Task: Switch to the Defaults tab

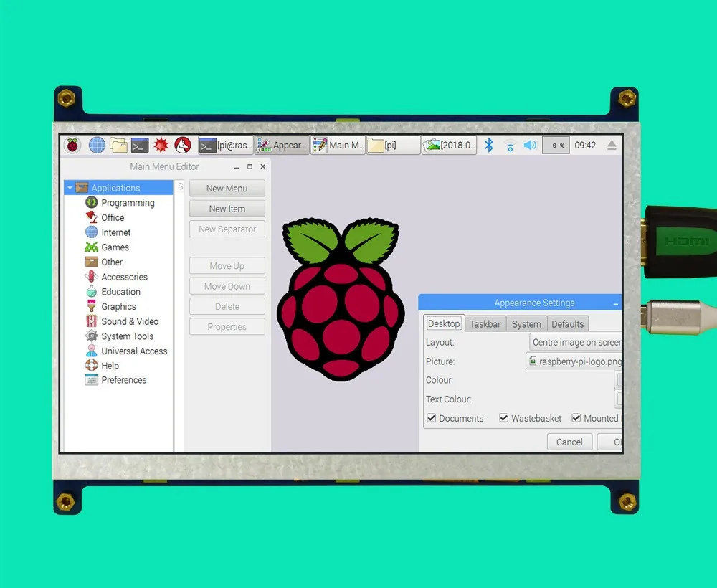Action: click(567, 324)
